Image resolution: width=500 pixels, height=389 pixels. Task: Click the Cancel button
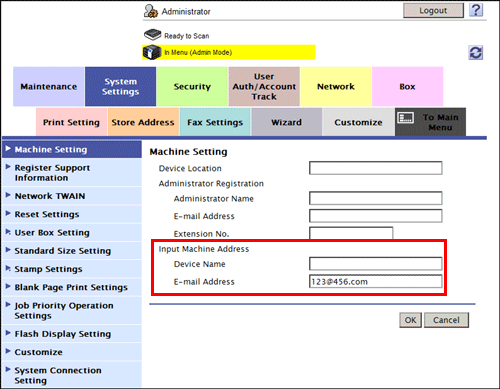[446, 320]
